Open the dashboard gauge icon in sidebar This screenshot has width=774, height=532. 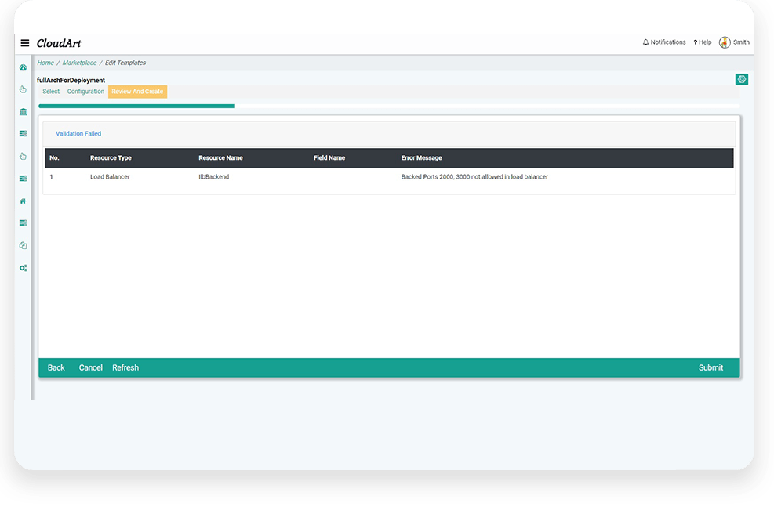tap(24, 67)
